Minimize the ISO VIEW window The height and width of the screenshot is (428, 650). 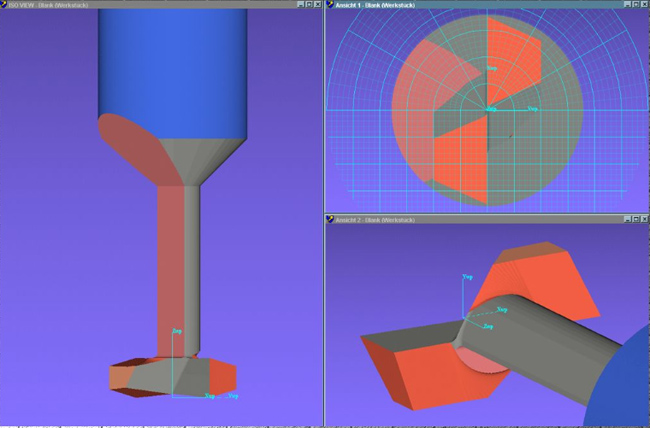[299, 5]
